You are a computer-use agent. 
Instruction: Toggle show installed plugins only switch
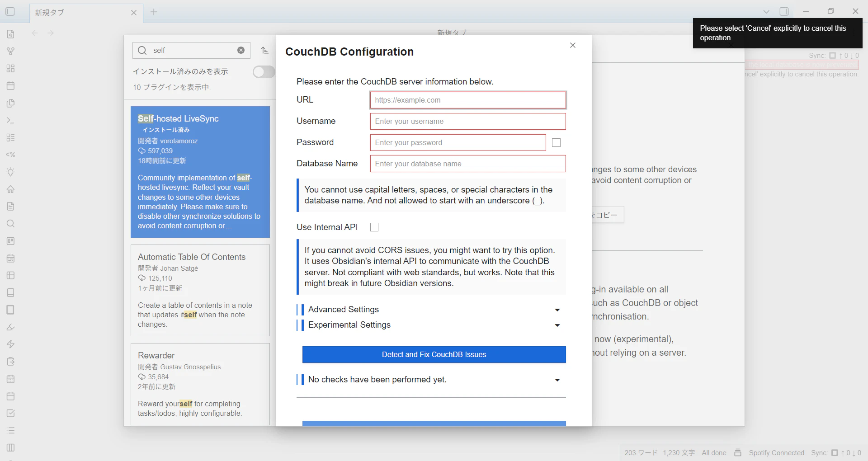(x=264, y=72)
